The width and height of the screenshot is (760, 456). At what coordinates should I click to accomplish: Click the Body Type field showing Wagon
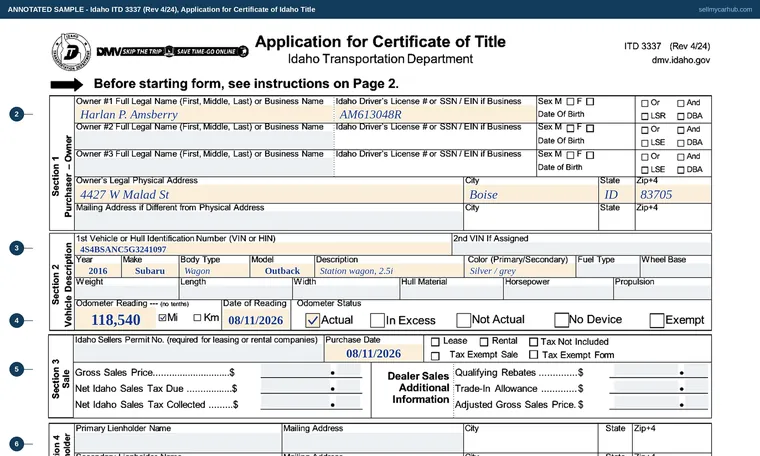pos(214,270)
